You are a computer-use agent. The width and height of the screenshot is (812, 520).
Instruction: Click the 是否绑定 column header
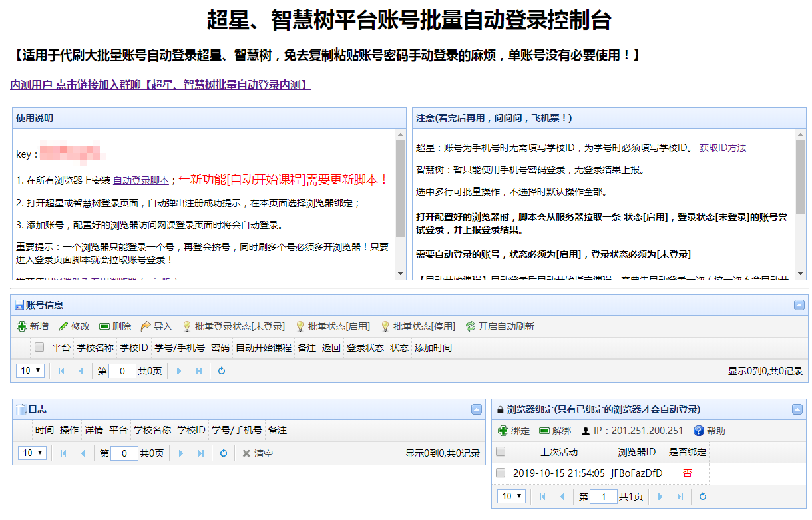click(688, 452)
